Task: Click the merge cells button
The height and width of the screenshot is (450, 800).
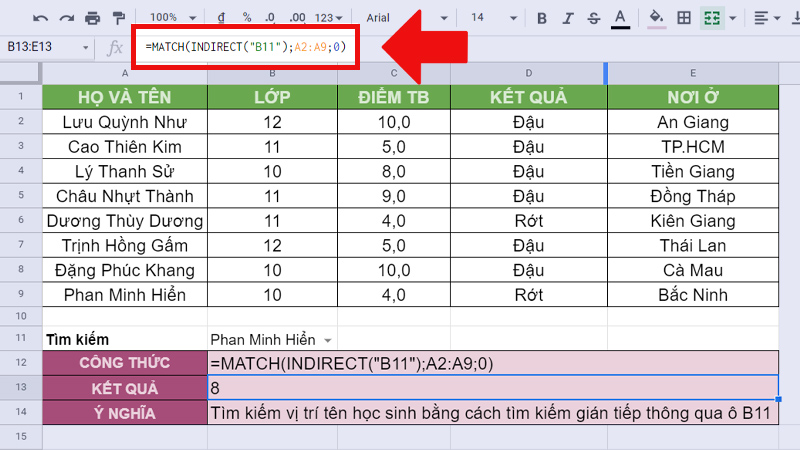Action: (x=712, y=18)
